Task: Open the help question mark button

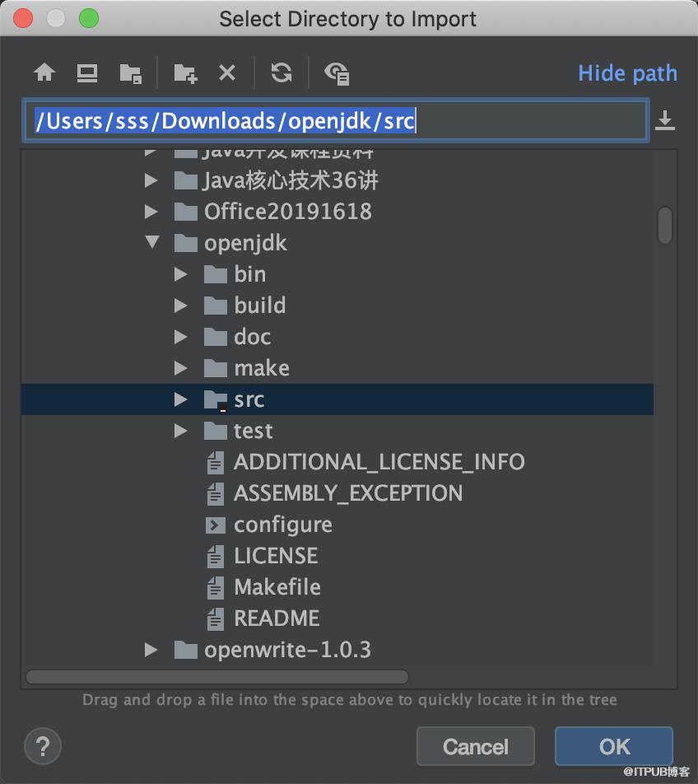Action: (43, 746)
